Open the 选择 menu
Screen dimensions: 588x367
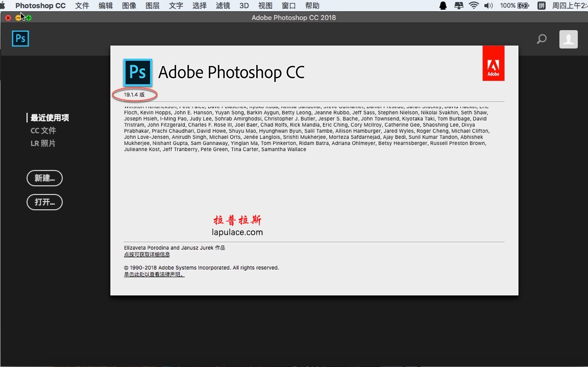pyautogui.click(x=200, y=6)
